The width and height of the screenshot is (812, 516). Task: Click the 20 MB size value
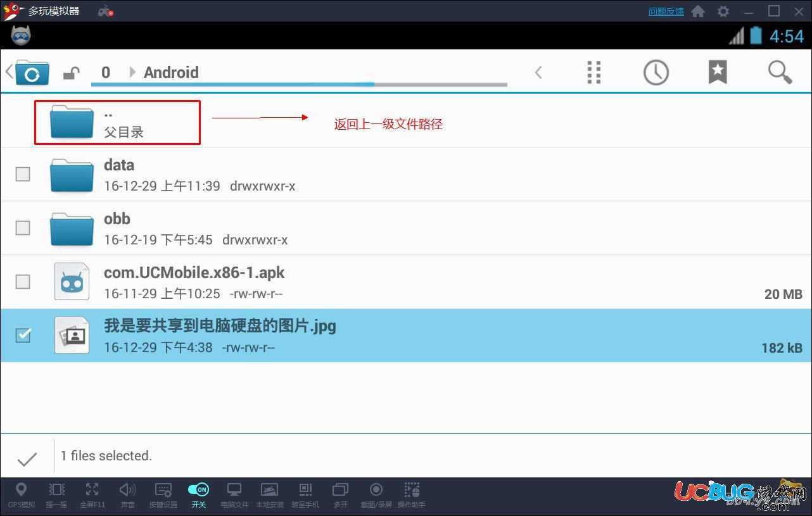(x=783, y=294)
